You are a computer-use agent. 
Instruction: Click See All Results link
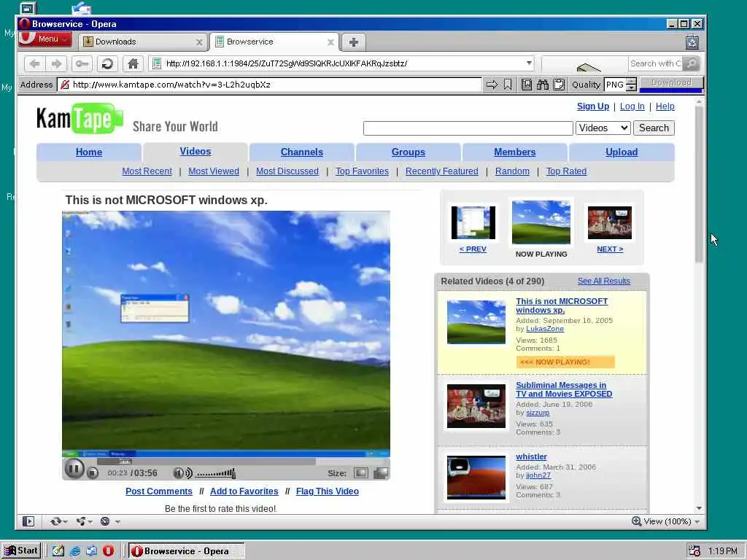click(603, 281)
